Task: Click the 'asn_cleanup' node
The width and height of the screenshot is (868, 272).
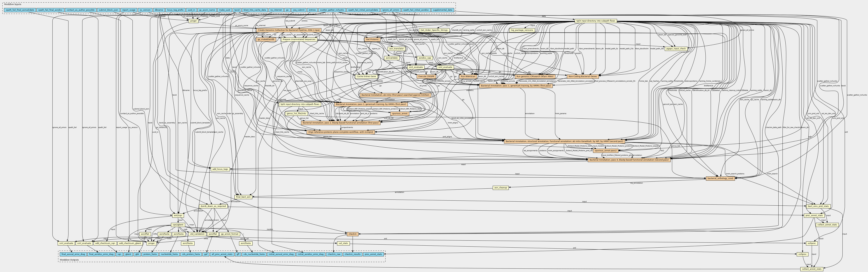Action: pyautogui.click(x=501, y=188)
